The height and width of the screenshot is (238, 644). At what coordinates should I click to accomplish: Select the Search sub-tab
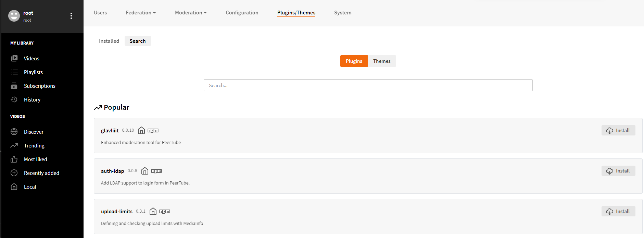(138, 41)
